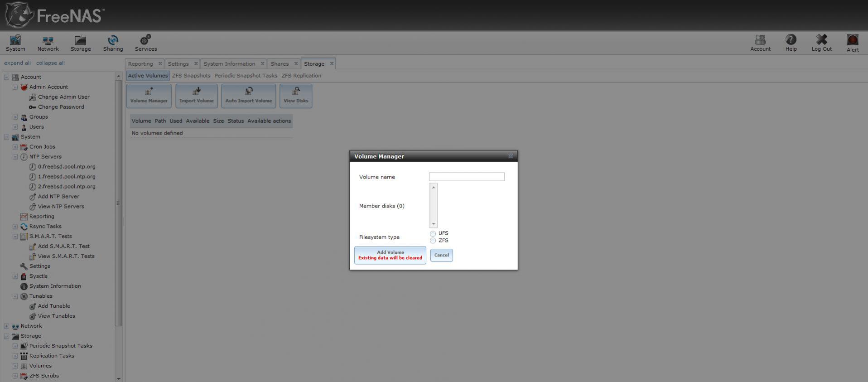Expand the Rsync Tasks tree node
The height and width of the screenshot is (382, 868).
tap(15, 227)
